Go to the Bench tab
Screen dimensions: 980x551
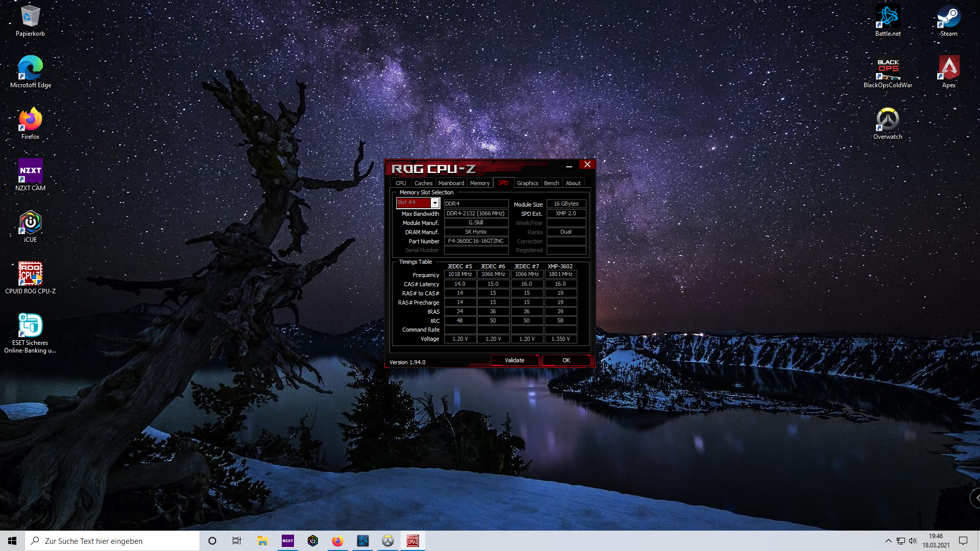551,183
